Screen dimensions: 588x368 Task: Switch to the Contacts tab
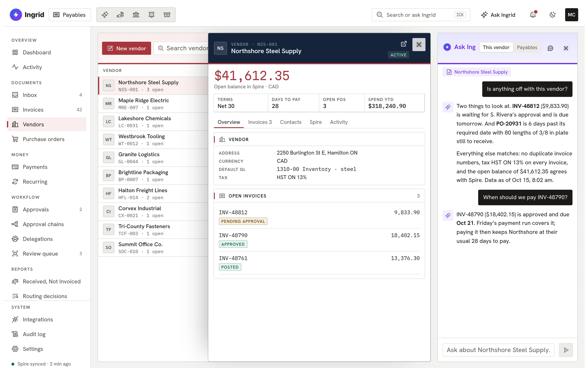point(291,122)
